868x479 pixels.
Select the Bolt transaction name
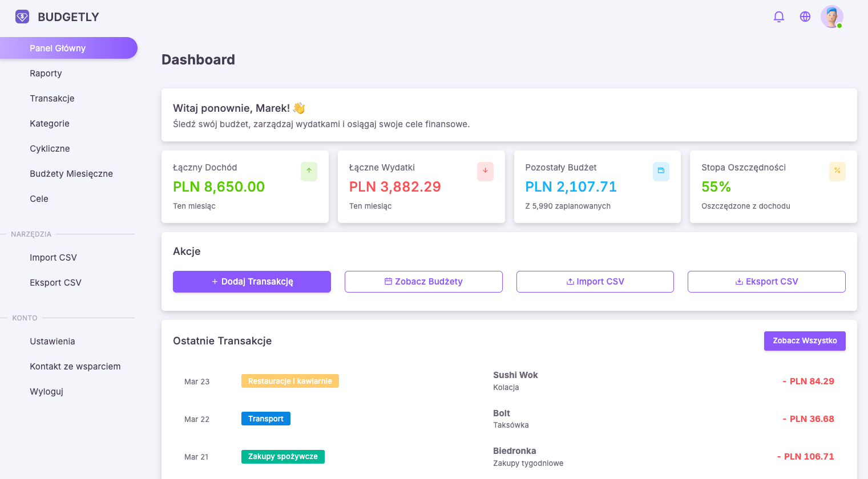click(x=502, y=413)
